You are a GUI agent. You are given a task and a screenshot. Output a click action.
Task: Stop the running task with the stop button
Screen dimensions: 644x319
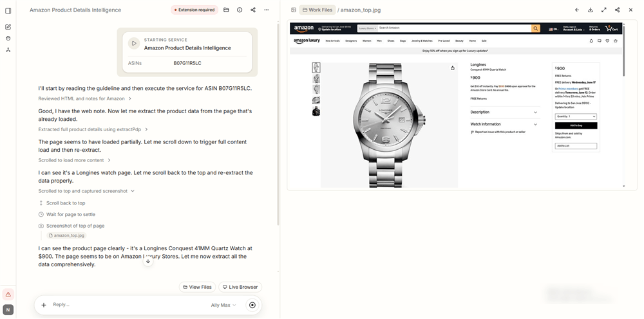pyautogui.click(x=252, y=305)
